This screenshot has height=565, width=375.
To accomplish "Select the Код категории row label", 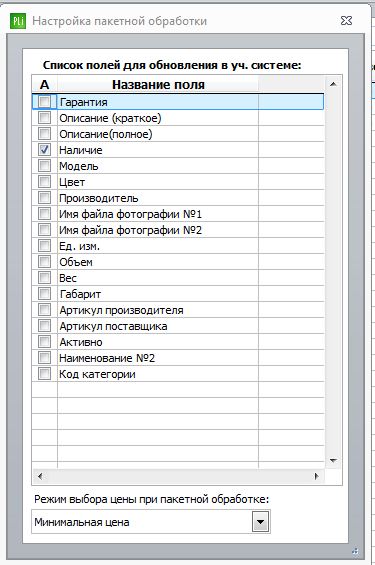I will click(x=97, y=374).
